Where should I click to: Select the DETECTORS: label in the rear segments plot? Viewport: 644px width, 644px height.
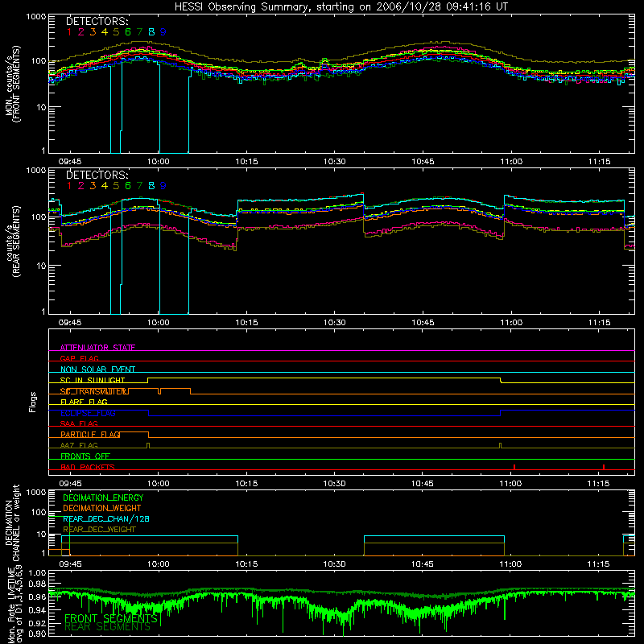pos(97,175)
